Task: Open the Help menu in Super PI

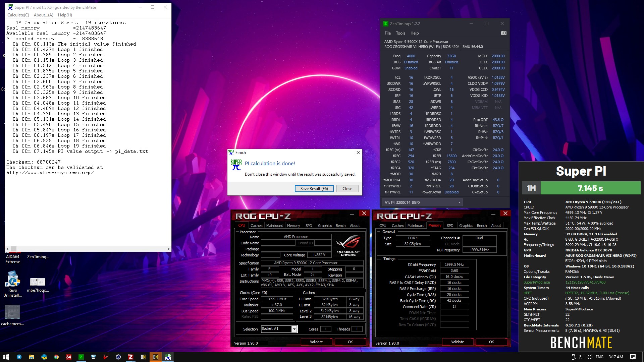Action: tap(65, 15)
